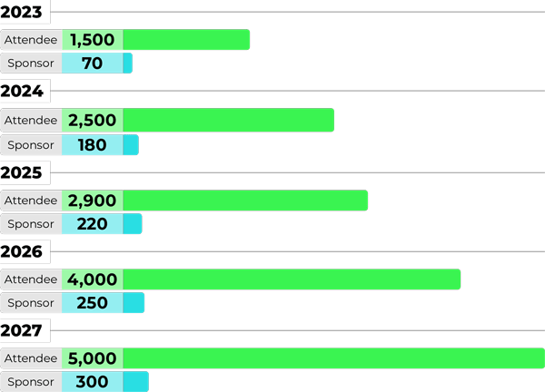This screenshot has height=392, width=545.
Task: Click the 2026 Sponsor label
Action: click(x=31, y=303)
